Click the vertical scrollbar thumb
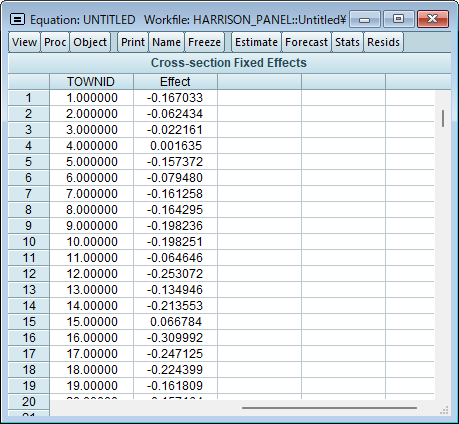This screenshot has width=459, height=424. click(x=443, y=118)
